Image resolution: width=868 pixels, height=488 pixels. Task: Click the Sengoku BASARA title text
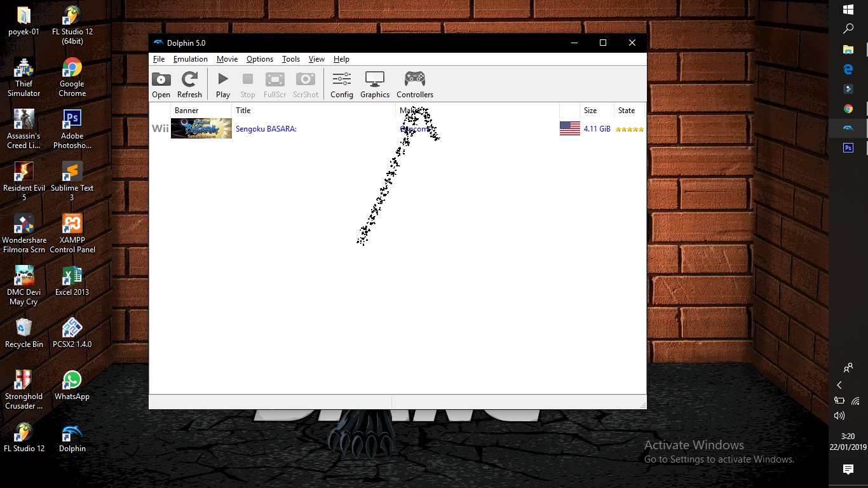click(266, 129)
